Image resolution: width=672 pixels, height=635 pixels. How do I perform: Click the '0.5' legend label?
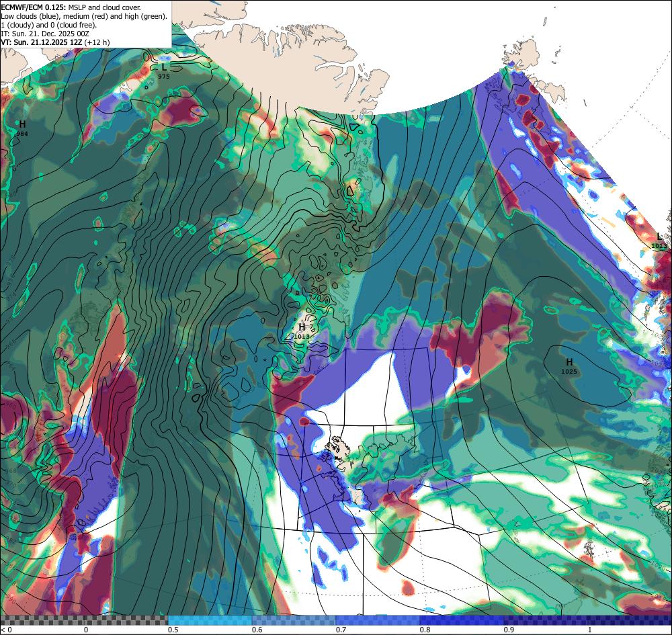(173, 630)
